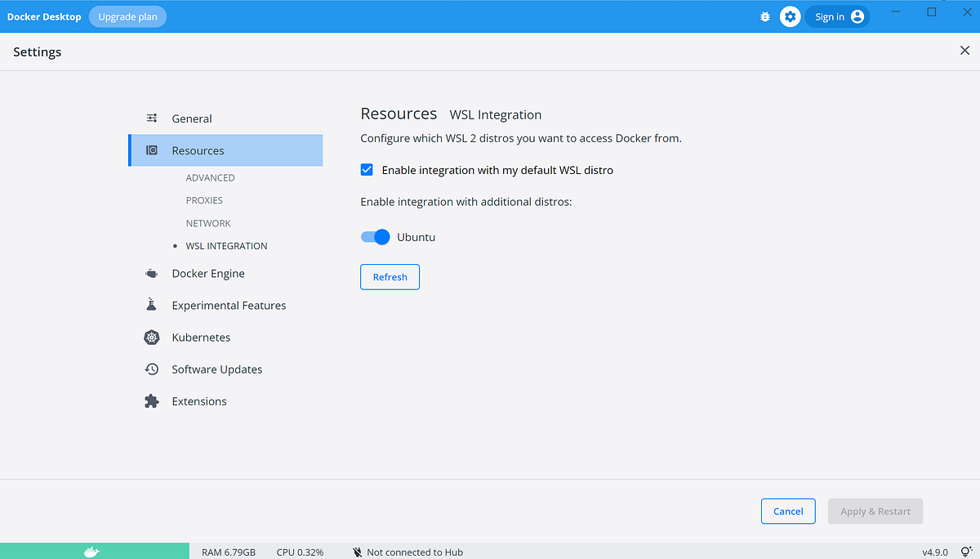Viewport: 980px width, 559px height.
Task: Click the Not connected to Hub status icon
Action: click(357, 551)
